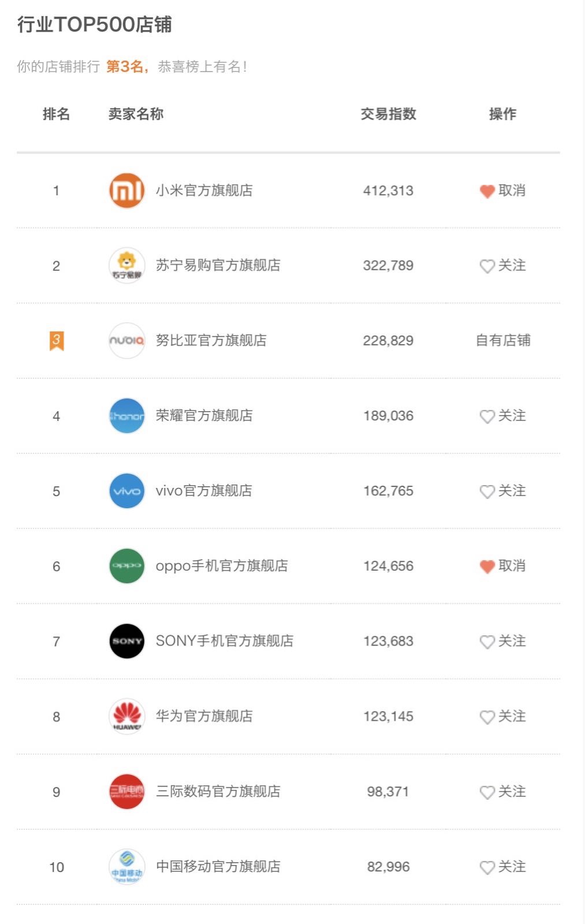The height and width of the screenshot is (924, 585).
Task: Click the 排名 column header
Action: [x=56, y=114]
